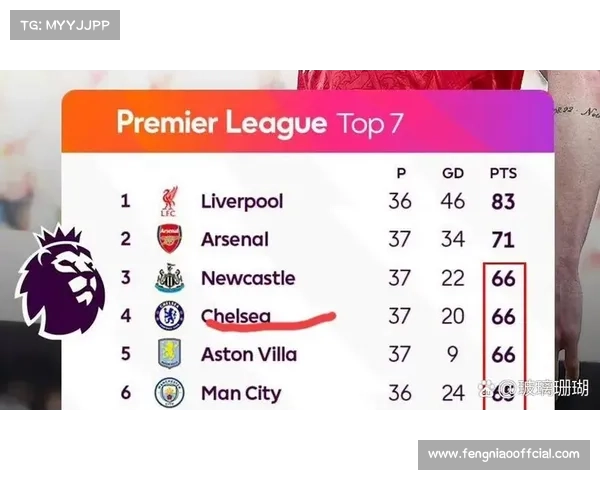This screenshot has height=480, width=600.
Task: Click the Premier League Top 7 title
Action: tap(260, 123)
